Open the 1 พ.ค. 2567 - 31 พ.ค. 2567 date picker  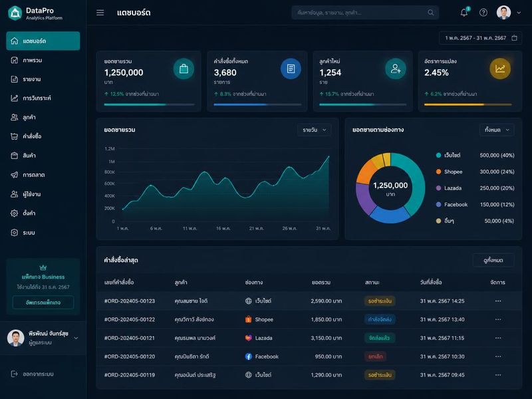pos(480,38)
